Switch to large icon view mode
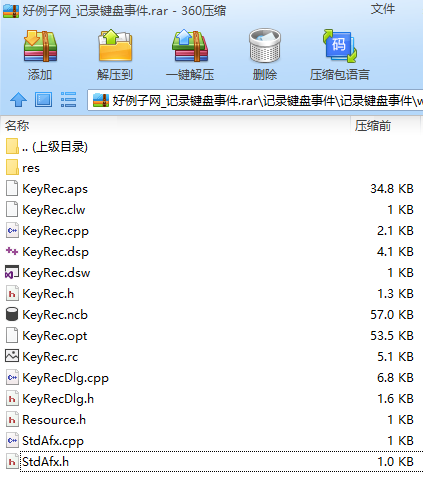 pyautogui.click(x=43, y=100)
